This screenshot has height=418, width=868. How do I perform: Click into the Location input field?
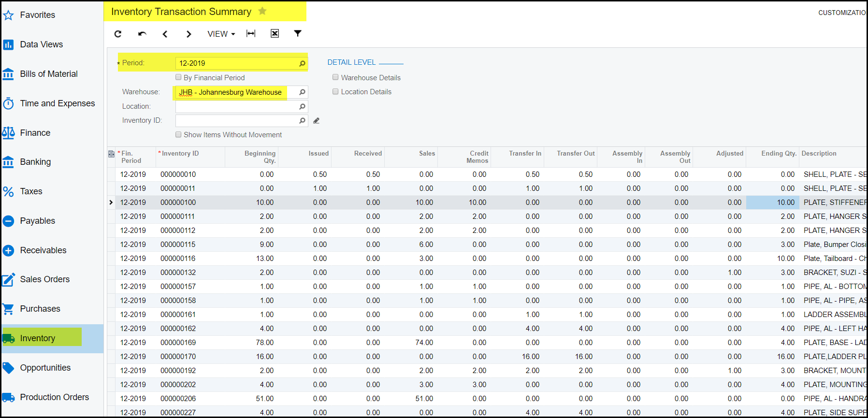(x=237, y=106)
